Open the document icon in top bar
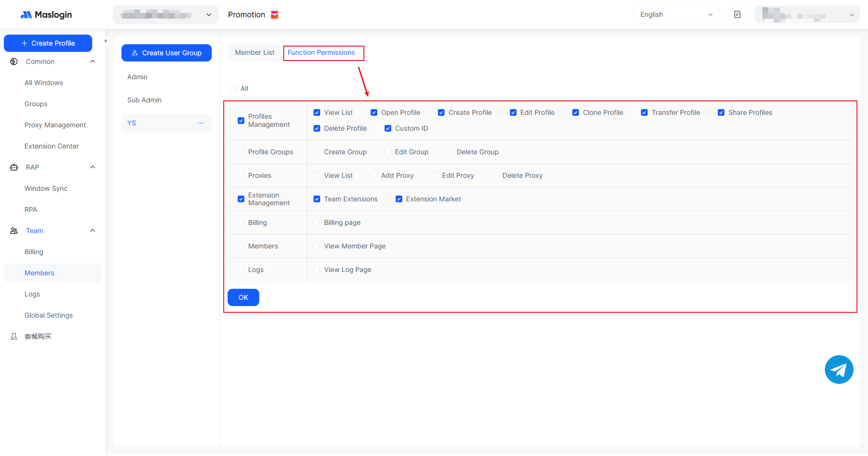Image resolution: width=868 pixels, height=456 pixels. 737,14
